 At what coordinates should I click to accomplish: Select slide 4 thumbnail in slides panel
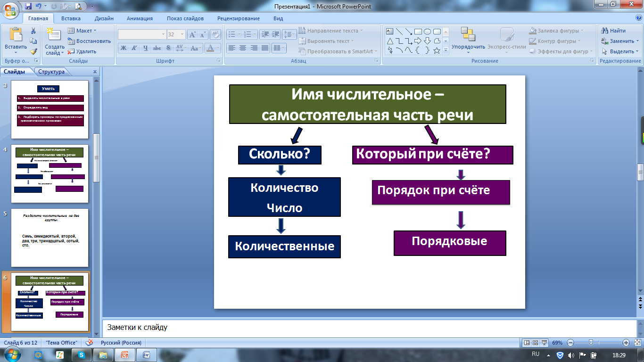click(x=50, y=174)
